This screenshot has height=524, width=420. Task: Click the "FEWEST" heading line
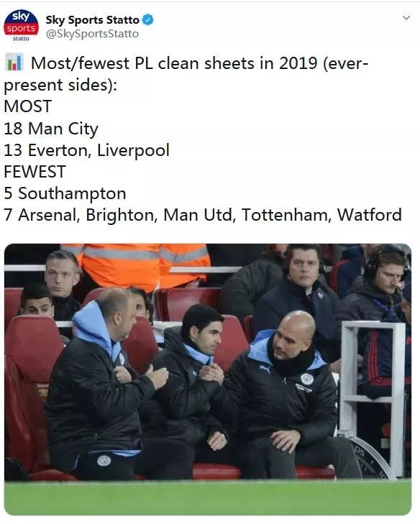coord(35,172)
